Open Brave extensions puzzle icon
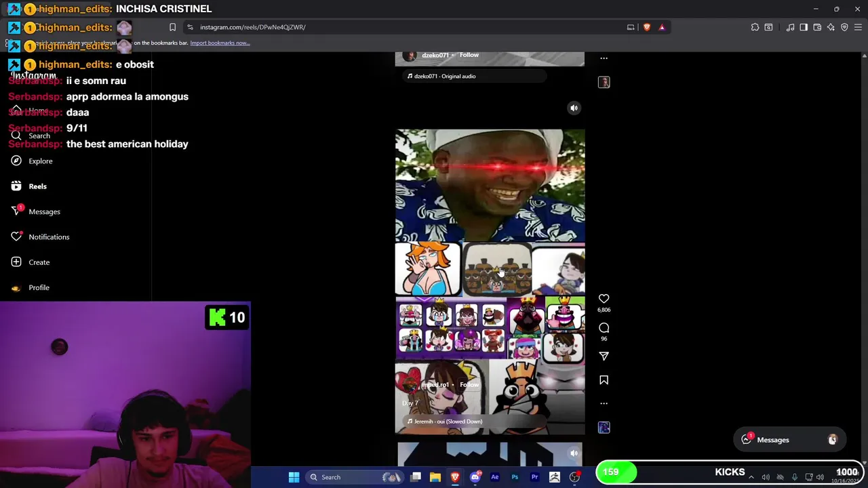Viewport: 868px width, 488px height. 755,27
